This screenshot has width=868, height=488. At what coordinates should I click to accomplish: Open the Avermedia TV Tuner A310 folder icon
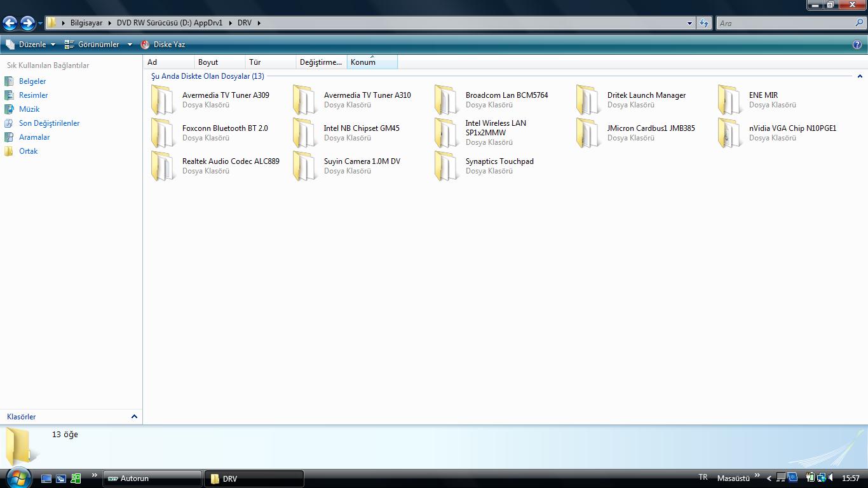click(x=305, y=100)
